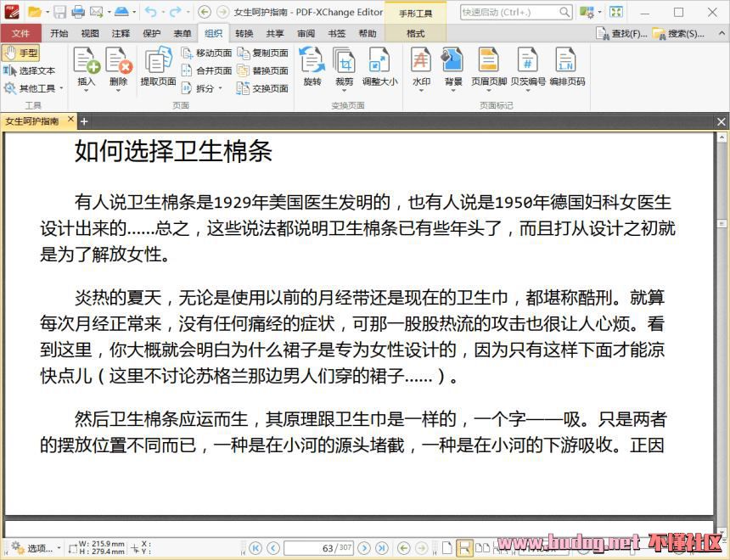
Task: Click the Open folder icon
Action: tap(35, 12)
